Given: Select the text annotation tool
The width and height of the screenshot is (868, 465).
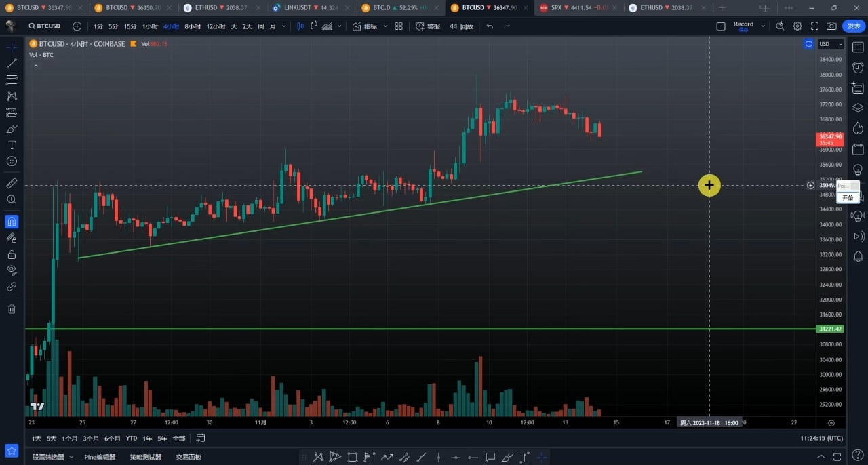Looking at the screenshot, I should [x=12, y=145].
